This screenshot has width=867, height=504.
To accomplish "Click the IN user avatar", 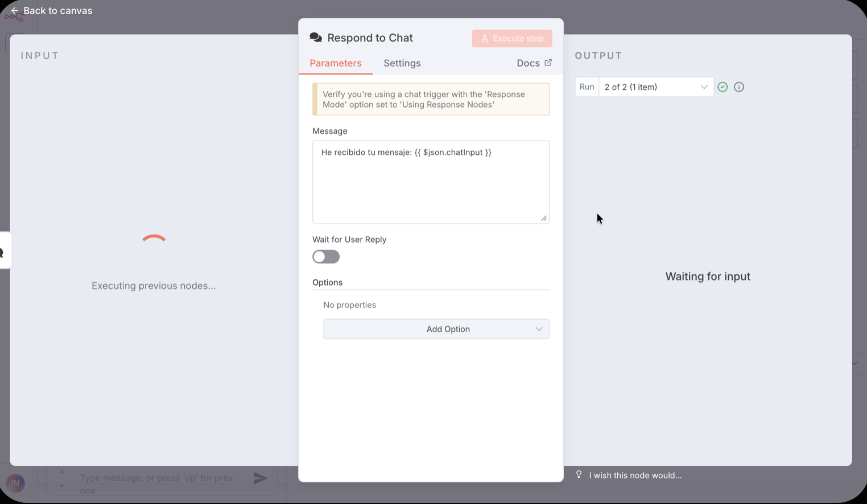I will click(15, 483).
